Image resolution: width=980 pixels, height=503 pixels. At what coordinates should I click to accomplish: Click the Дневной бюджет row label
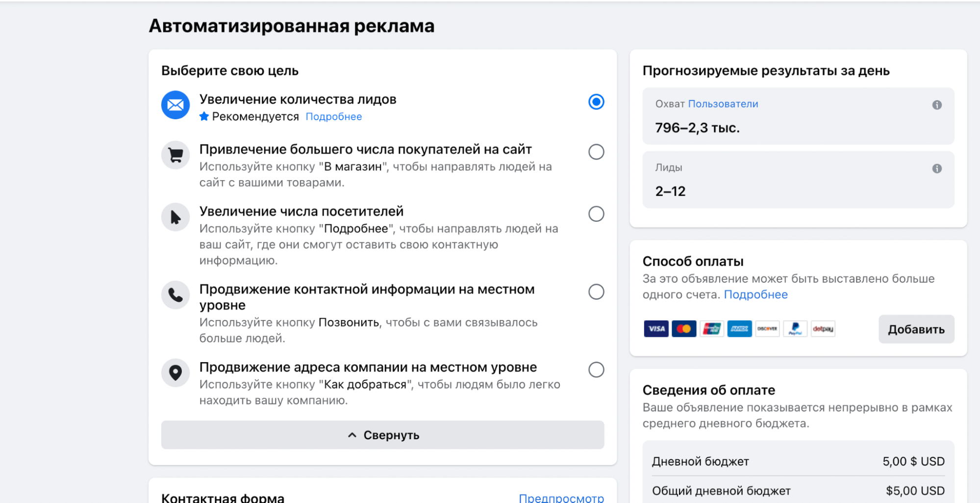700,461
